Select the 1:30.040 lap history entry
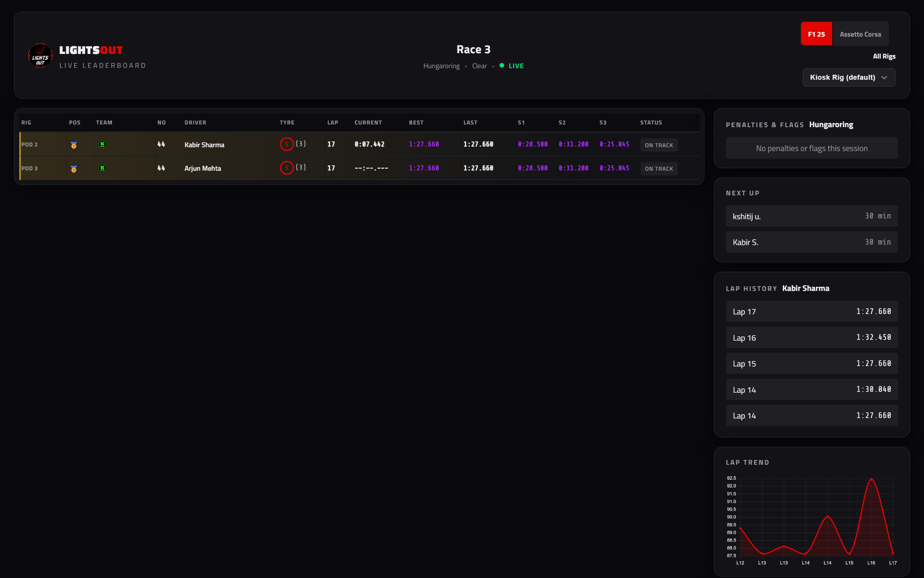This screenshot has width=924, height=578. pyautogui.click(x=812, y=390)
